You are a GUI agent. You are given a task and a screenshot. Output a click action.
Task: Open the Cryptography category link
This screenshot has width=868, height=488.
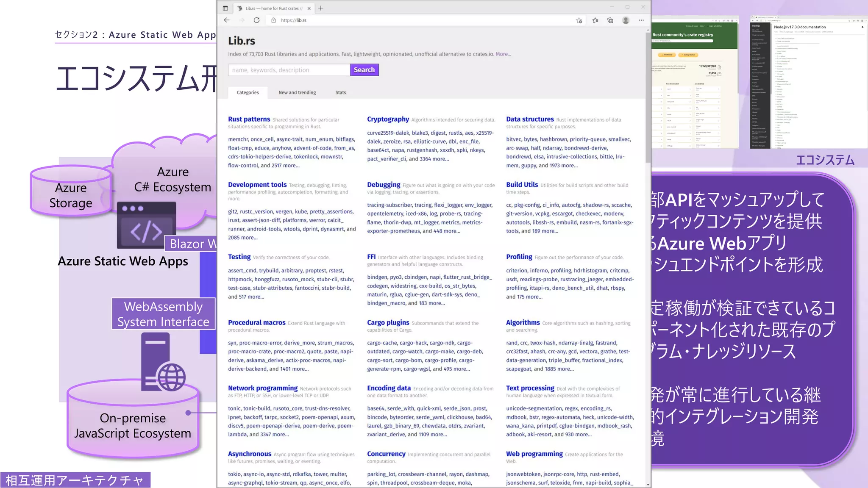pyautogui.click(x=388, y=119)
